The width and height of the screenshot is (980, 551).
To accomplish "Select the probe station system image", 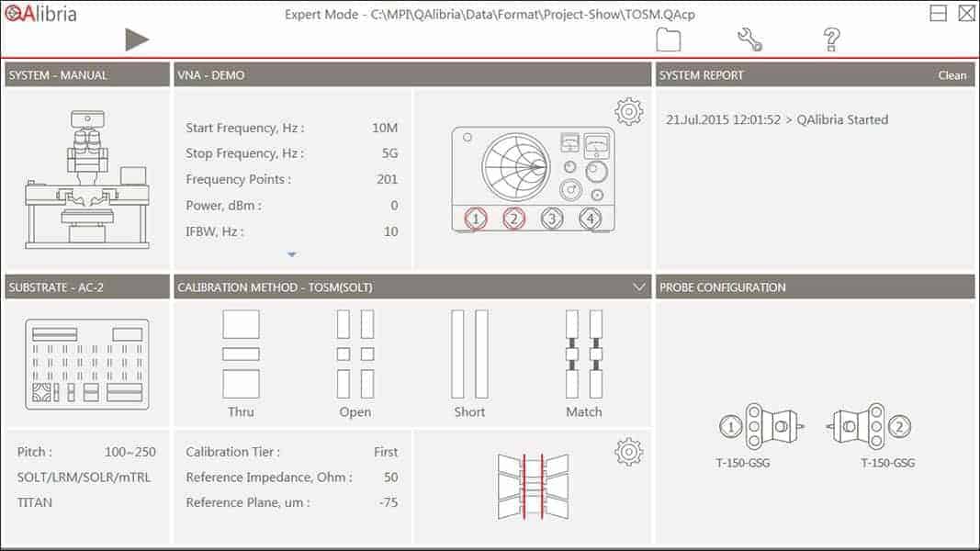I will coord(86,179).
